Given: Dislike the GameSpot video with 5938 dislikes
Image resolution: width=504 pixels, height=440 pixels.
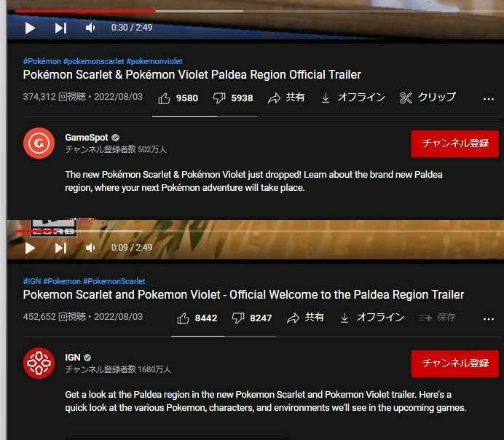Looking at the screenshot, I should point(233,98).
